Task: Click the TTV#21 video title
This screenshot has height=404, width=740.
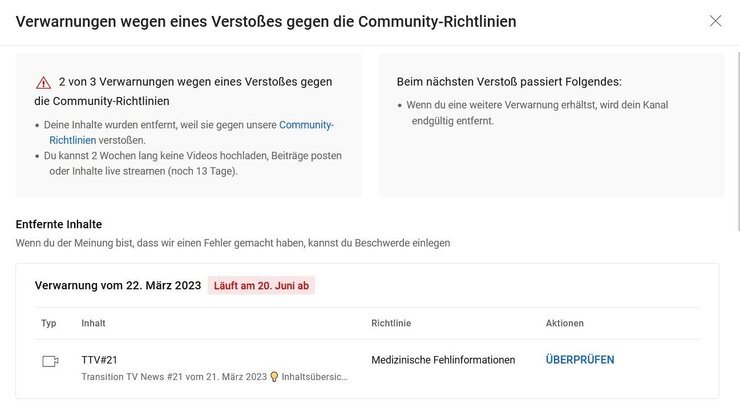Action: click(x=99, y=360)
